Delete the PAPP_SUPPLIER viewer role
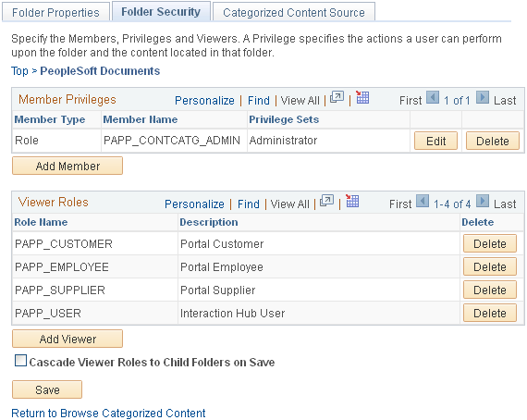527x420 pixels. (x=490, y=290)
